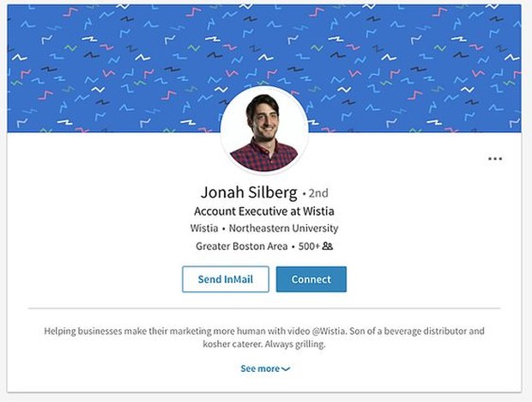Click the Account Executive at Wistia headline
The image size is (532, 402).
pyautogui.click(x=264, y=210)
